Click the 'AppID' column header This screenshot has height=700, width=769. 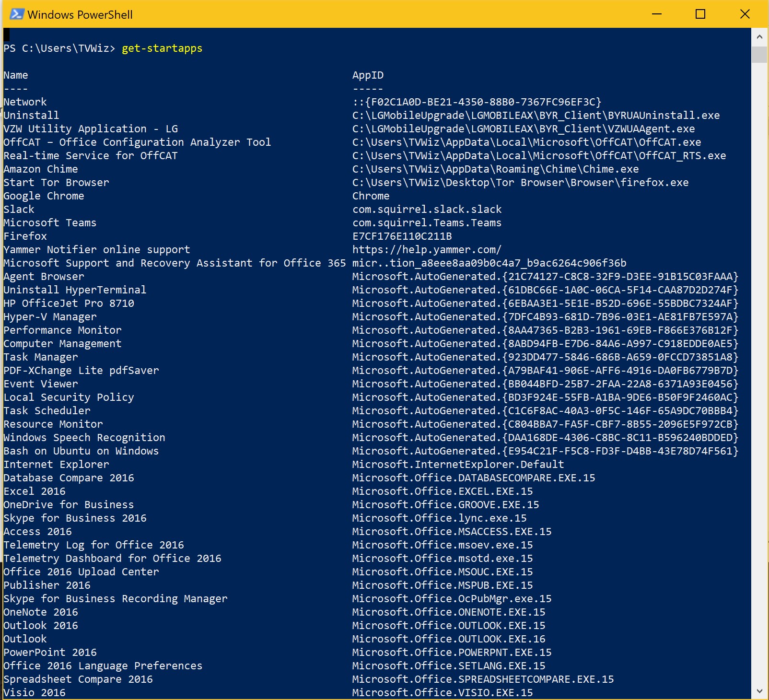(368, 75)
